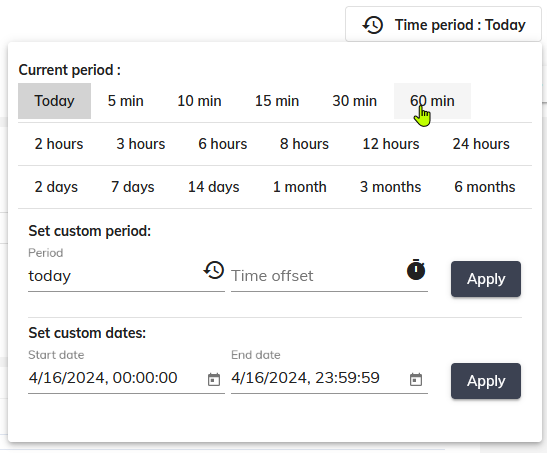The width and height of the screenshot is (547, 453).
Task: Choose the 5 min period option
Action: click(x=126, y=101)
